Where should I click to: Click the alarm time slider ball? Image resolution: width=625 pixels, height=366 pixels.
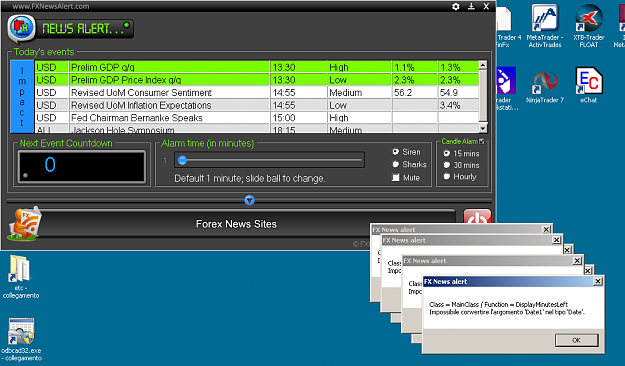[x=182, y=160]
